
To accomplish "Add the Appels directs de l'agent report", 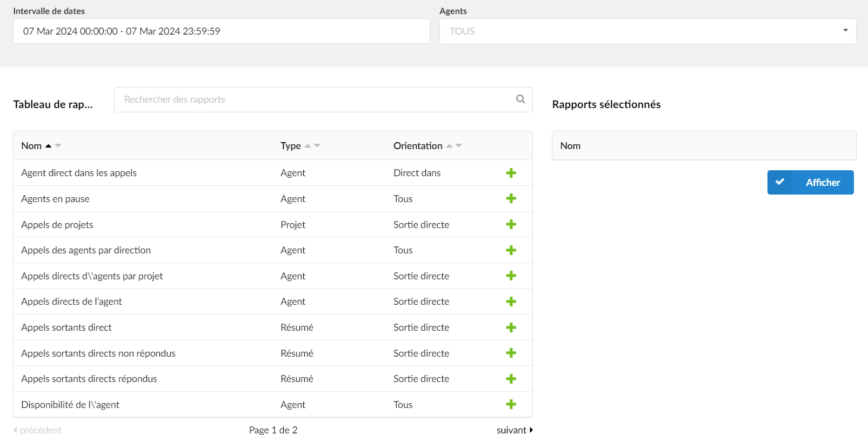I will coord(511,302).
